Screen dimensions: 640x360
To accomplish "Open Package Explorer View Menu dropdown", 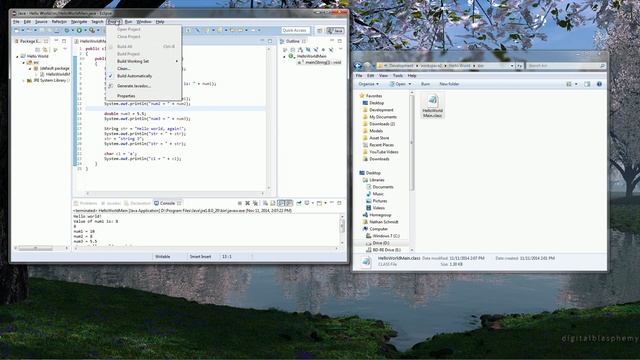I will click(x=64, y=49).
